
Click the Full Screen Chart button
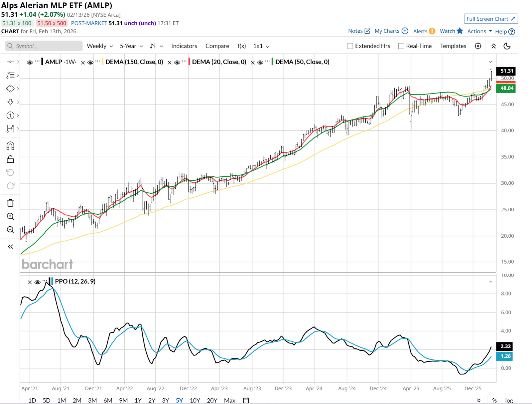click(490, 19)
